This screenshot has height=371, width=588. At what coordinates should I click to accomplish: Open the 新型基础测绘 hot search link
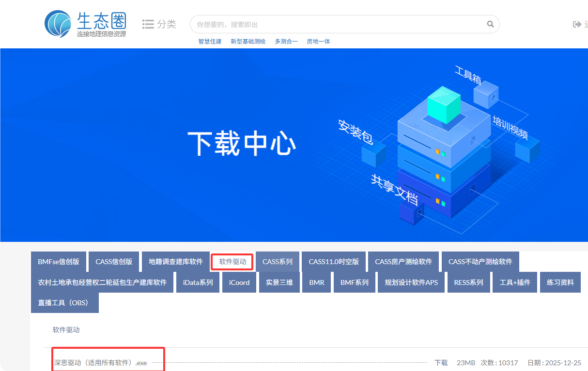(248, 42)
